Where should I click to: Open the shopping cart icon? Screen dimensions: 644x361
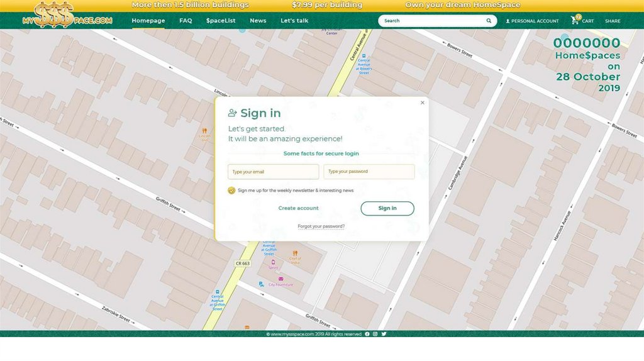coord(575,21)
